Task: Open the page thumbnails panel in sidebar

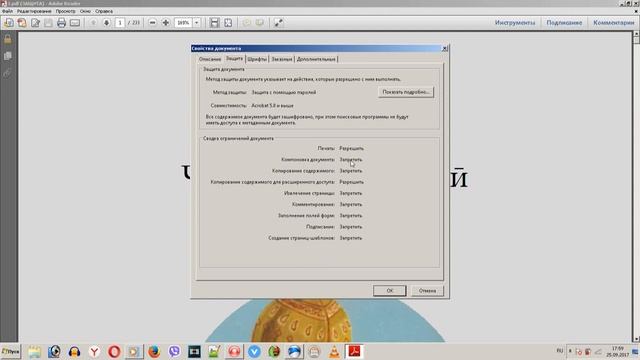Action: (8, 56)
